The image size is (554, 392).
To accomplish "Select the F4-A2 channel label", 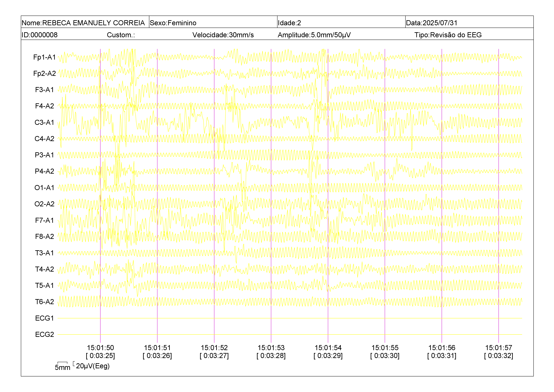I will (x=44, y=106).
